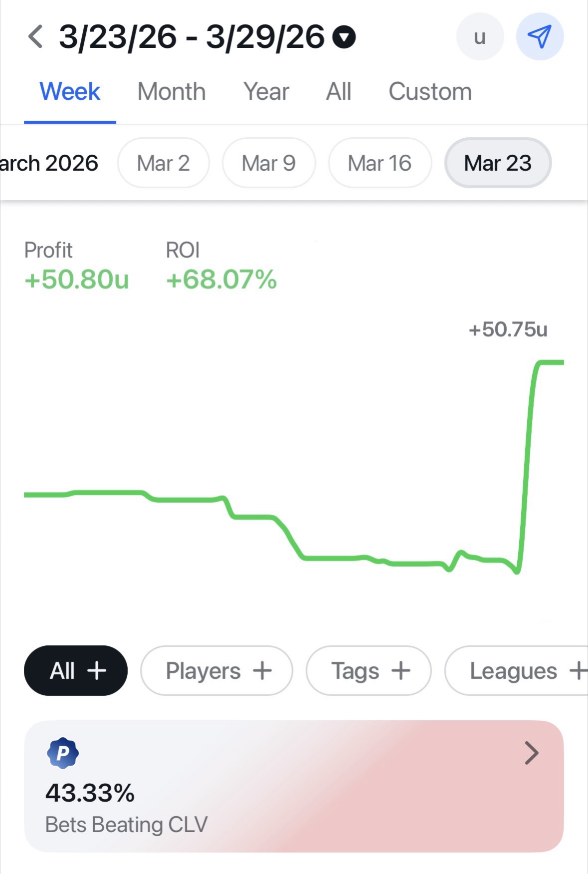Select the Mar 23 week chip
Screen dimensions: 588x874
[498, 163]
